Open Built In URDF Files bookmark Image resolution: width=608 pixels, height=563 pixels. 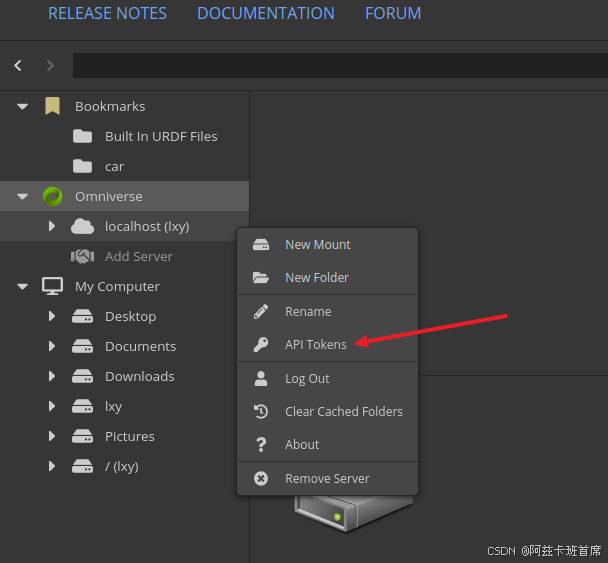[x=161, y=136]
